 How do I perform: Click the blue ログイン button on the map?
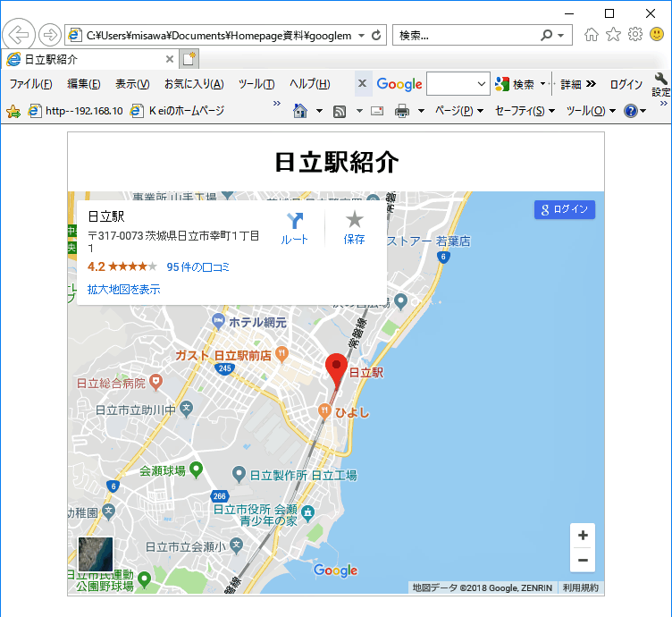(x=565, y=209)
